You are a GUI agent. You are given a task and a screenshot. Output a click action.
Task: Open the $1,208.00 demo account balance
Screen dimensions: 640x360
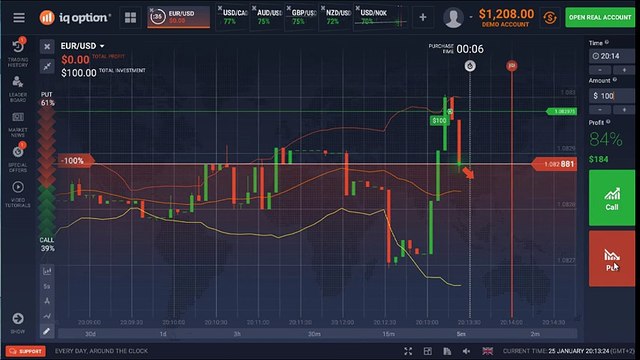[506, 18]
